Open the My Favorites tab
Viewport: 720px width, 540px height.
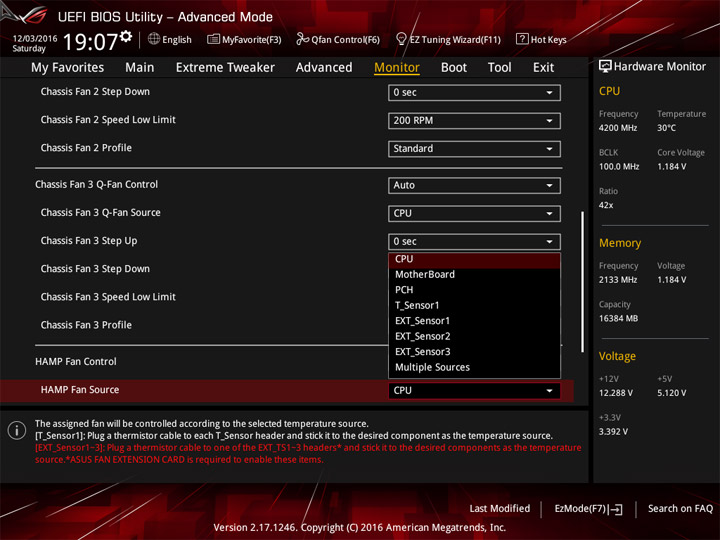(68, 68)
